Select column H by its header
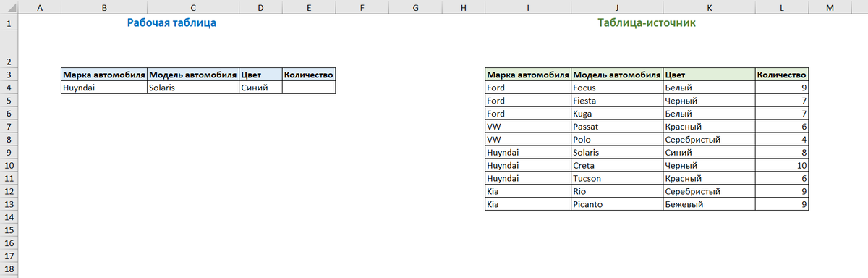 [x=463, y=7]
